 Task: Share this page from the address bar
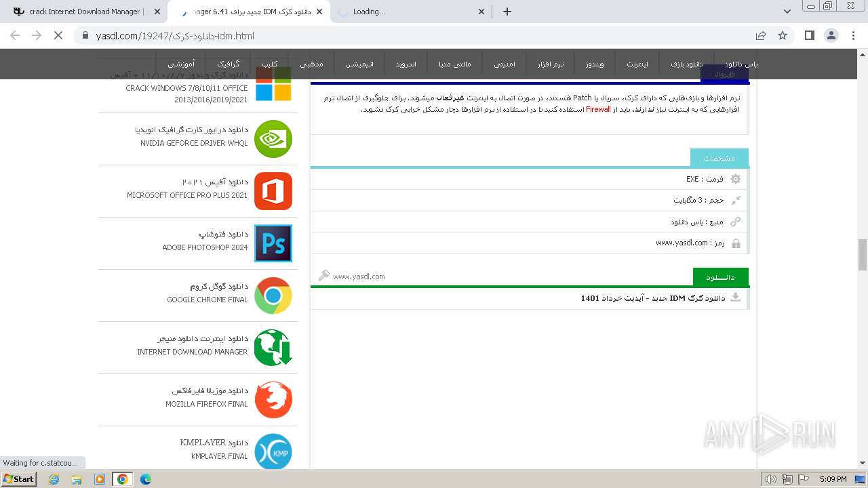point(761,35)
